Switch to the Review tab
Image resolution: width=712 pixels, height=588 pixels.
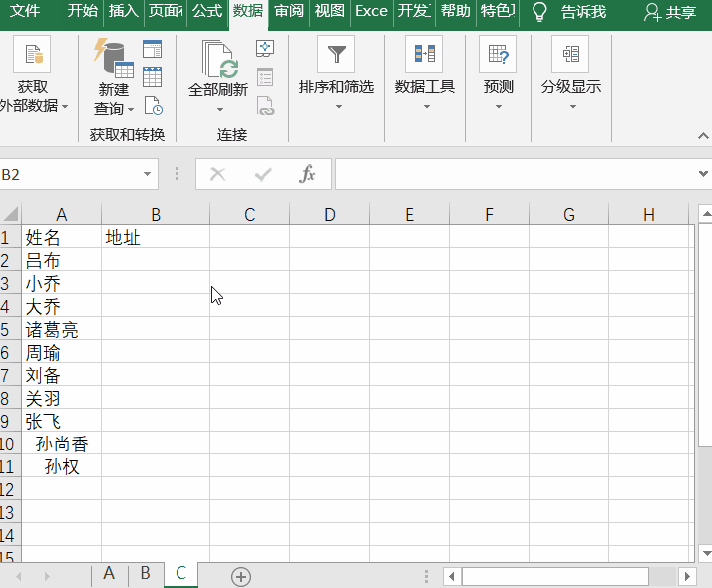pos(289,10)
